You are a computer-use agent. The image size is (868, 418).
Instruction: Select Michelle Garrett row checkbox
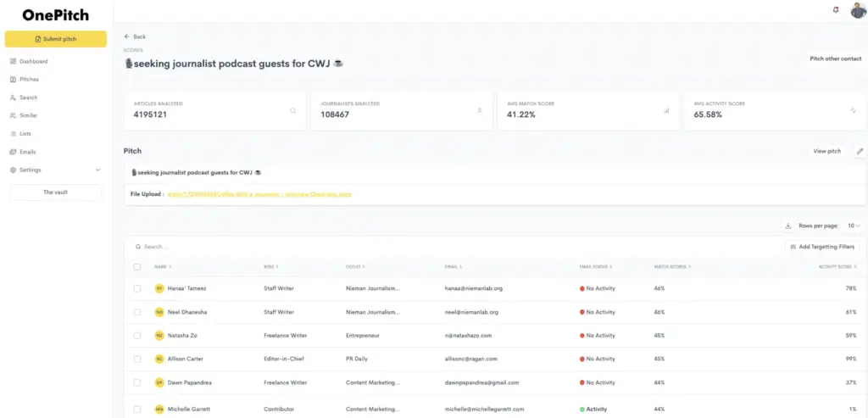point(137,410)
